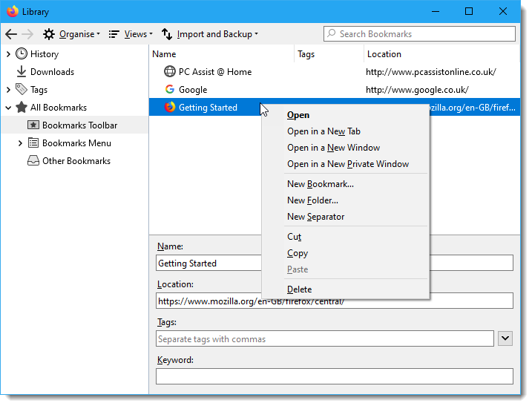
Task: Choose Copy from the context menu
Action: pos(346,253)
